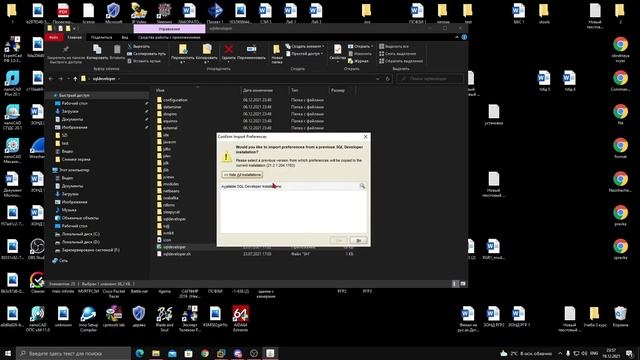Click the sqldeveloper address bar path
The image size is (640, 360).
(104, 79)
